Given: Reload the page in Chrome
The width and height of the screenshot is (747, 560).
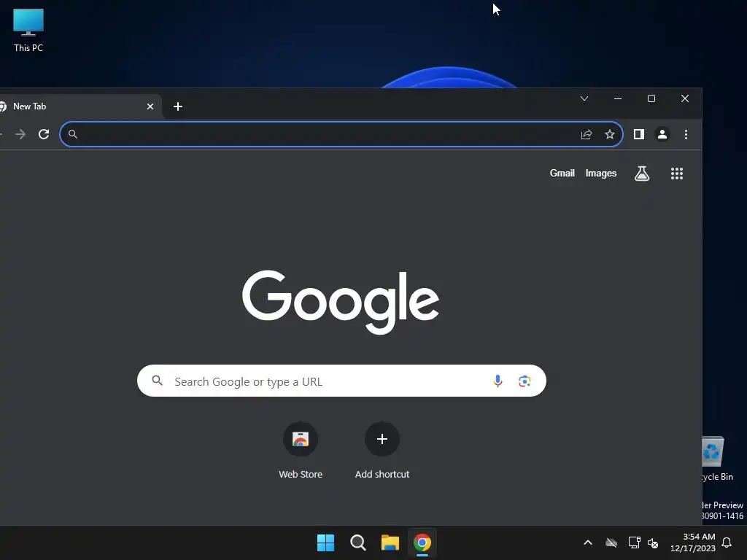Looking at the screenshot, I should coord(44,134).
